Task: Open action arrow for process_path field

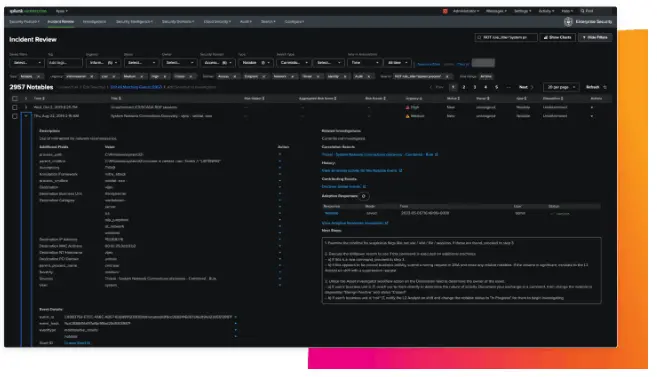Action: 280,155
